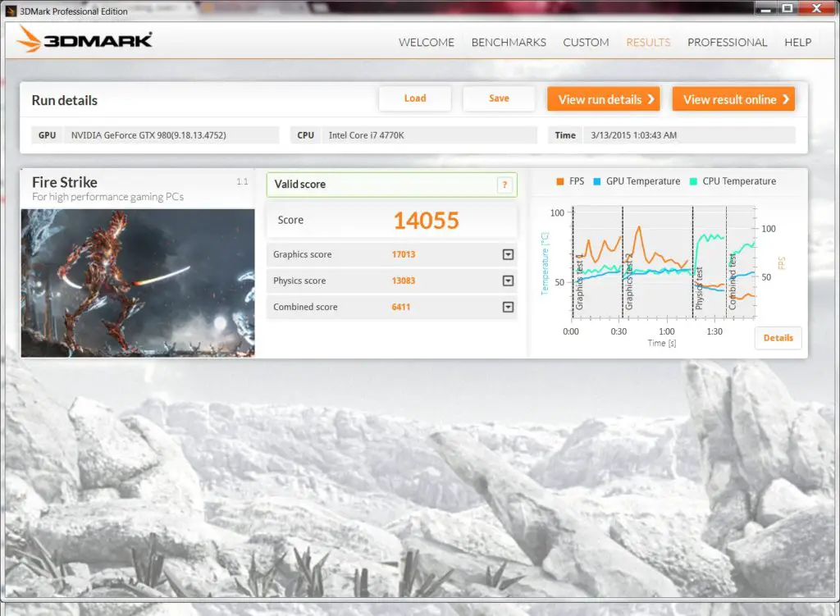Click the 3DMark logo
This screenshot has height=616, width=840.
[x=84, y=39]
